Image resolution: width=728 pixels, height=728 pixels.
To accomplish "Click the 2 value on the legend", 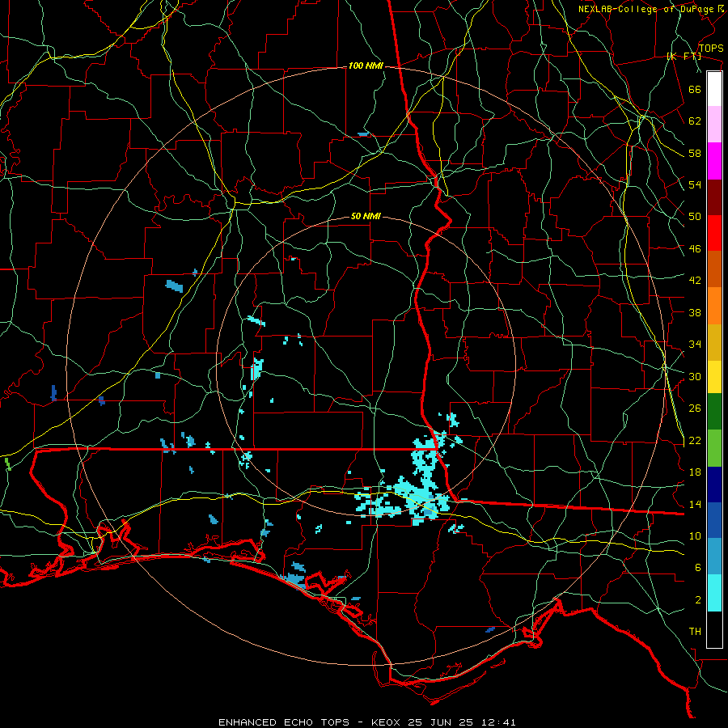I will [x=698, y=600].
